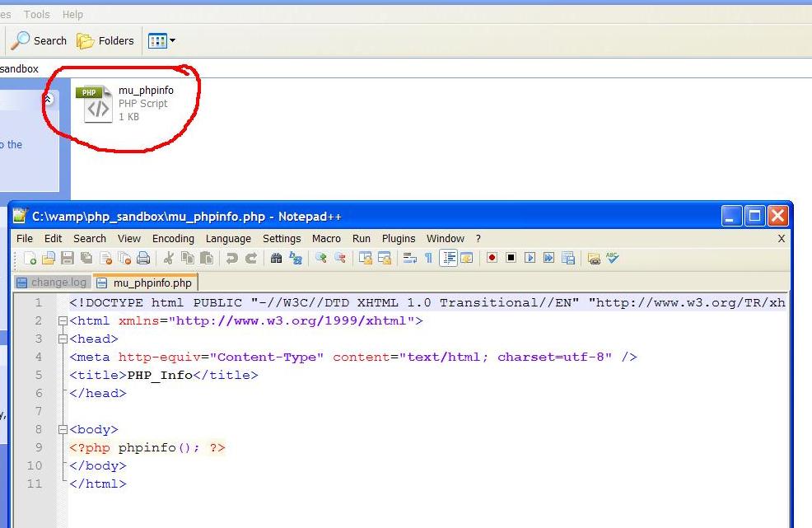The image size is (812, 528).
Task: Open the Language menu
Action: [x=228, y=239]
